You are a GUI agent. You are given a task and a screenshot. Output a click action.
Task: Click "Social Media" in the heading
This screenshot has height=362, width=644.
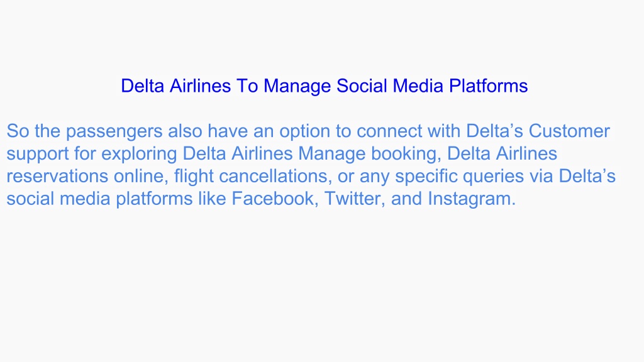(x=390, y=86)
